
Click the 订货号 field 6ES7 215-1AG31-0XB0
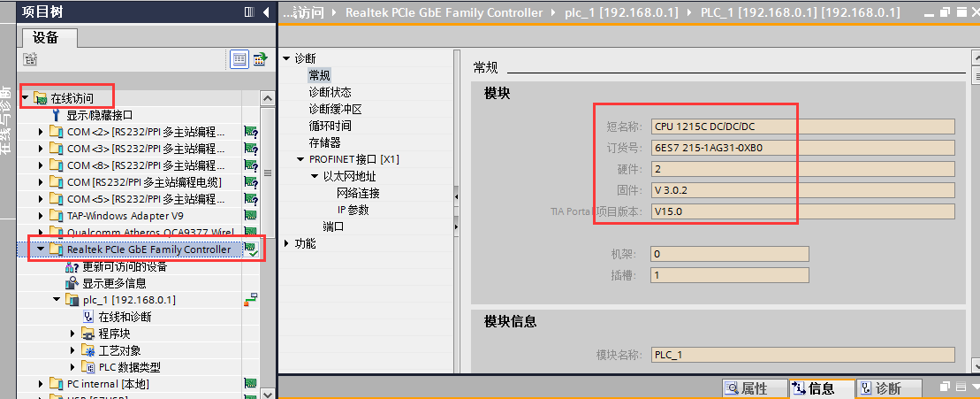pos(802,148)
